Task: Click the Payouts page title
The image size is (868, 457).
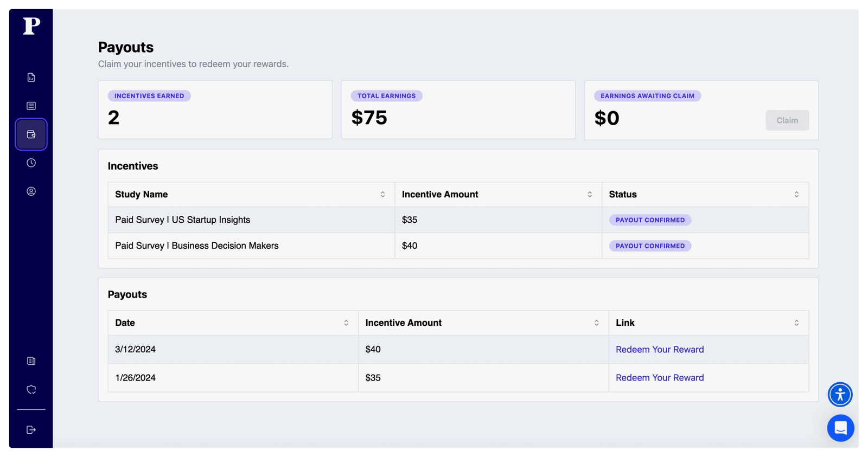Action: (126, 47)
